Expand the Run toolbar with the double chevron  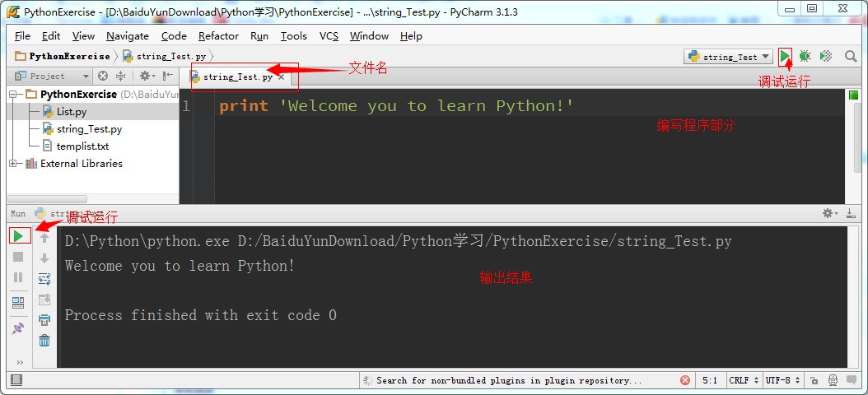tap(20, 362)
